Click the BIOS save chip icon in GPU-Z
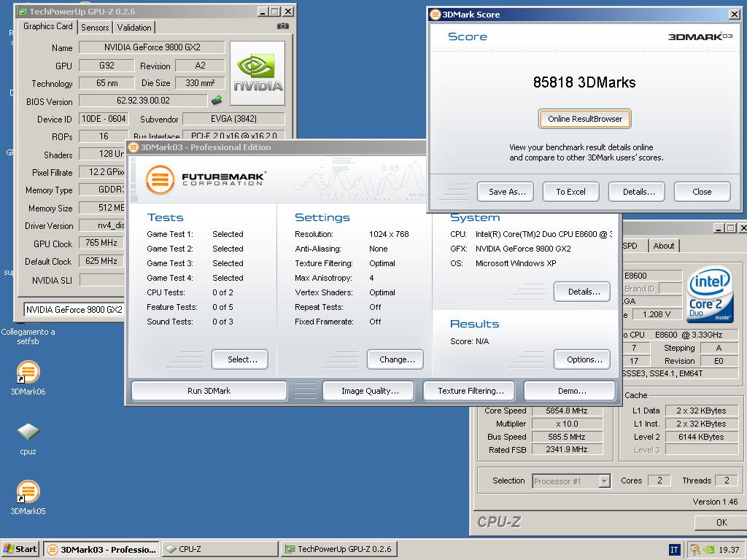This screenshot has height=560, width=747. (217, 100)
